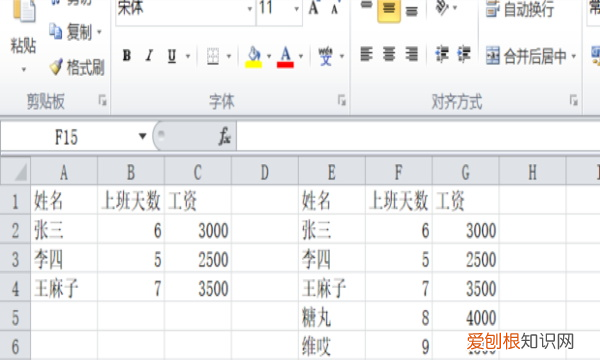Screen dimensions: 600x360
Task: Click cell E3 containing 李四
Action: pyautogui.click(x=332, y=258)
